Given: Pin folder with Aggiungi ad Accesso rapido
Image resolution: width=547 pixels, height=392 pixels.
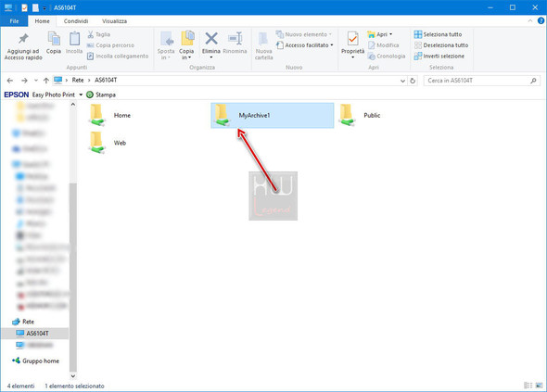Looking at the screenshot, I should click(x=23, y=46).
